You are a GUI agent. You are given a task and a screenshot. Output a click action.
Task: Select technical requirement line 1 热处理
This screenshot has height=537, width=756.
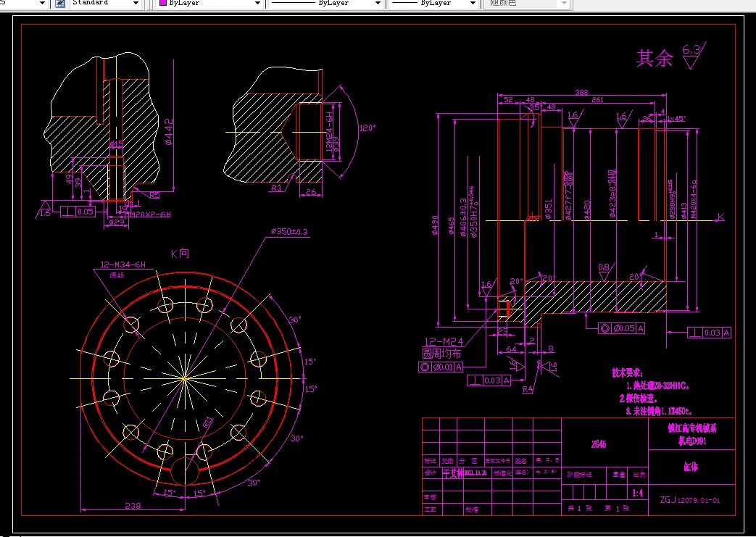click(657, 386)
